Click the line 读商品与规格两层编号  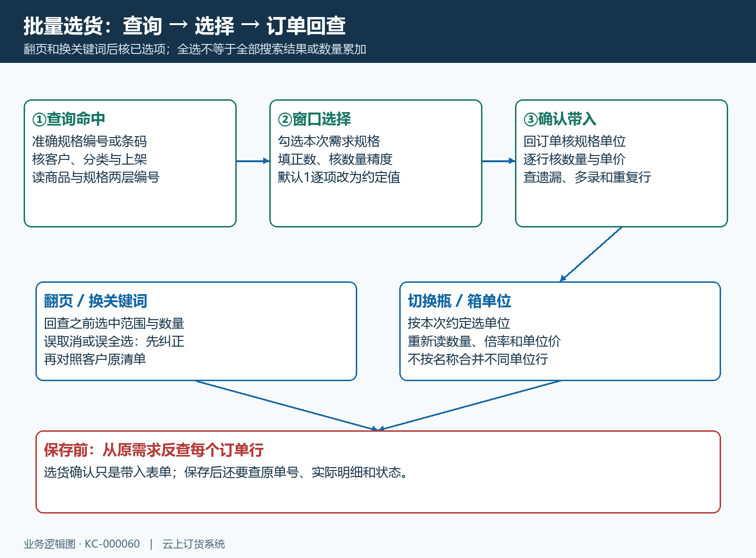click(x=96, y=177)
